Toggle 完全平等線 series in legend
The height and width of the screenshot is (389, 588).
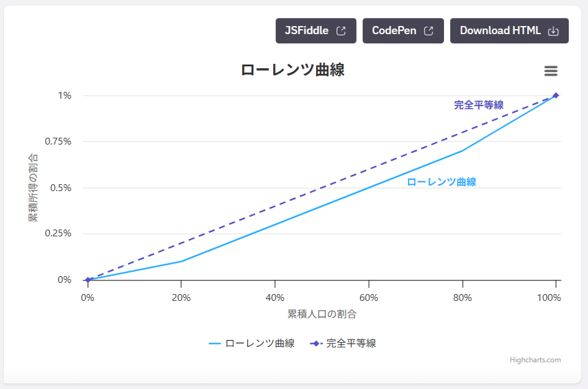[351, 343]
